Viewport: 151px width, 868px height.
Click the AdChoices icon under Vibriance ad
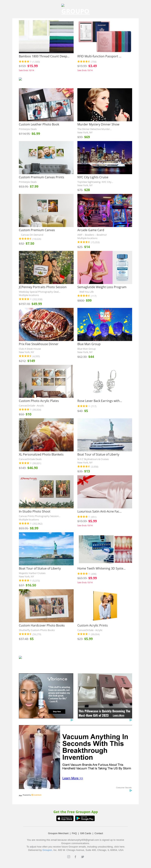(72, 720)
